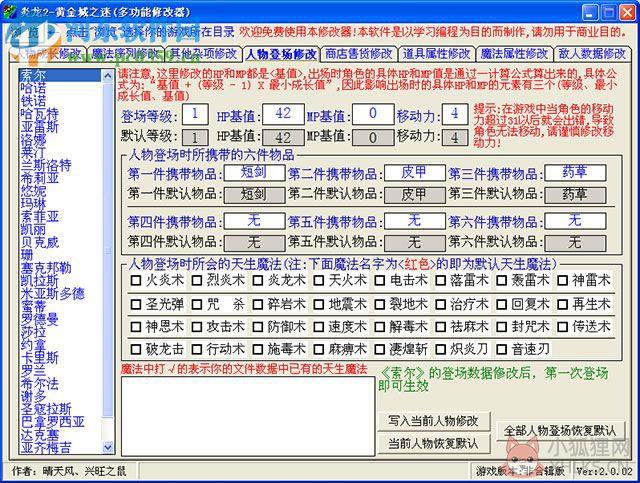Open the 道具属性修改 tab
The height and width of the screenshot is (483, 640).
pos(436,54)
